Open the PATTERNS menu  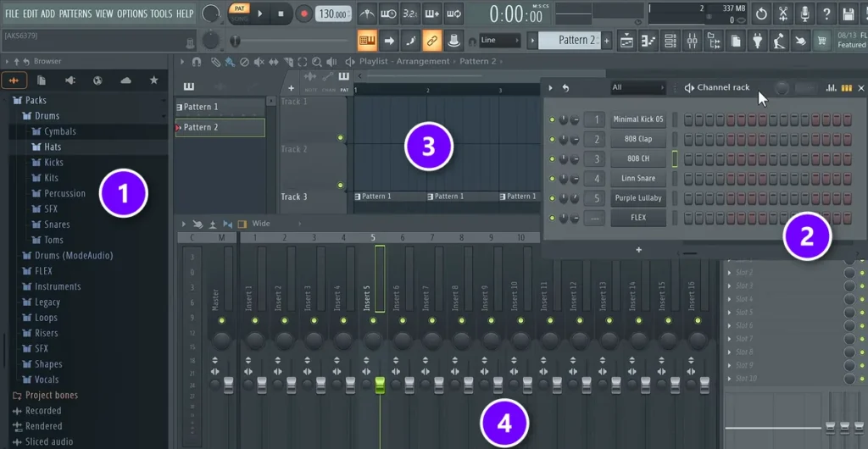[x=75, y=14]
